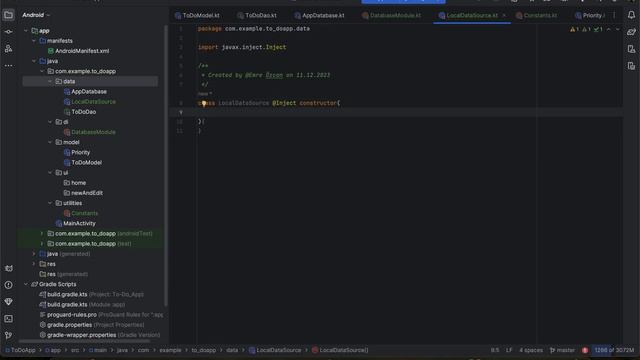The height and width of the screenshot is (360, 640).
Task: Click the red error indicator in status bar
Action: click(585, 350)
